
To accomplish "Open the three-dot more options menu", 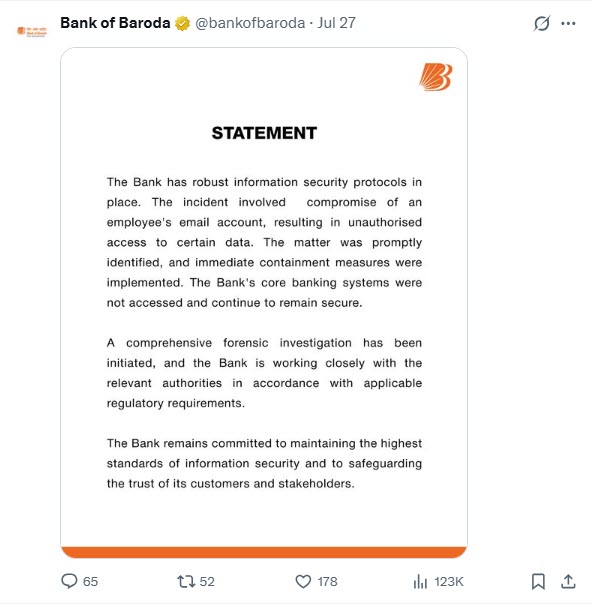I will click(568, 24).
